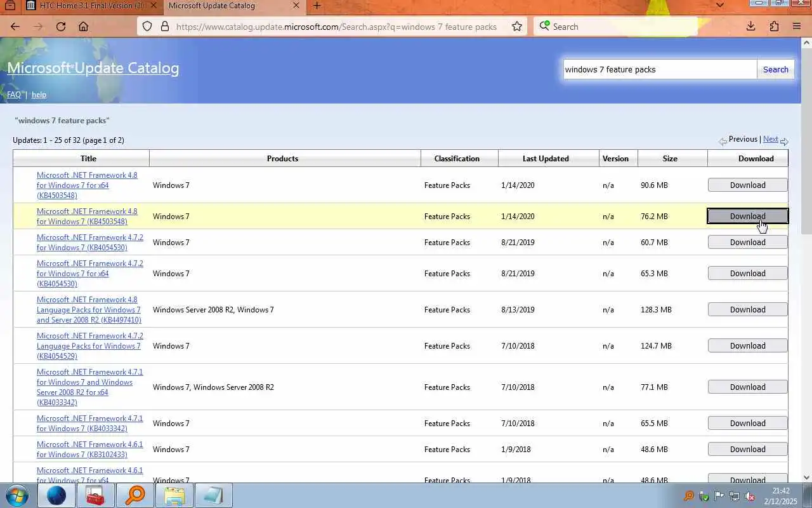Open .NET Framework 4.8 for x64 (KB4503548) link
Viewport: 812px width, 508px height.
coord(87,185)
